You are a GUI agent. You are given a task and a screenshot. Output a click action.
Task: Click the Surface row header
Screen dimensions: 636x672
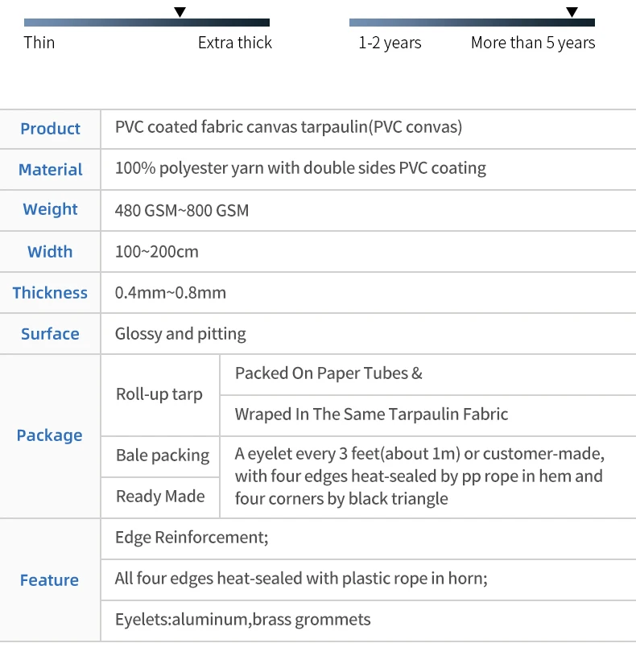[50, 334]
